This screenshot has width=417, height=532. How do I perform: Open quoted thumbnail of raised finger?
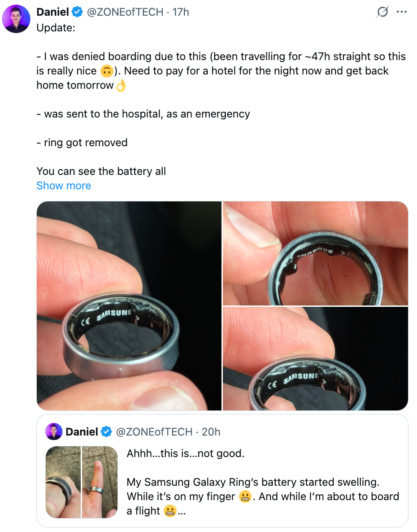[100, 482]
